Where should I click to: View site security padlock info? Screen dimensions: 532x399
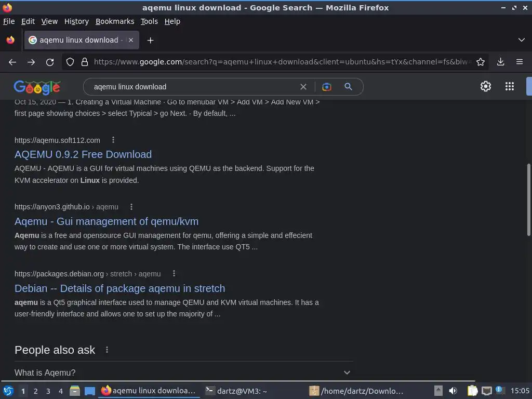click(85, 62)
